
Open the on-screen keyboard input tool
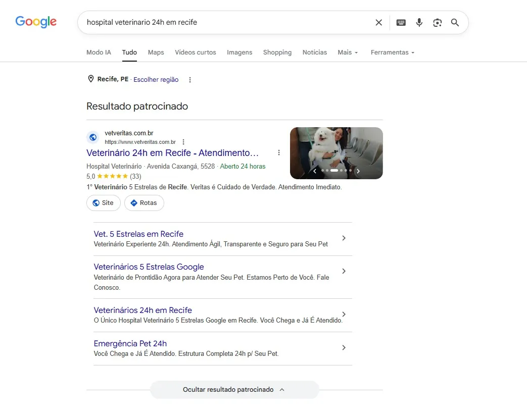[x=401, y=23]
